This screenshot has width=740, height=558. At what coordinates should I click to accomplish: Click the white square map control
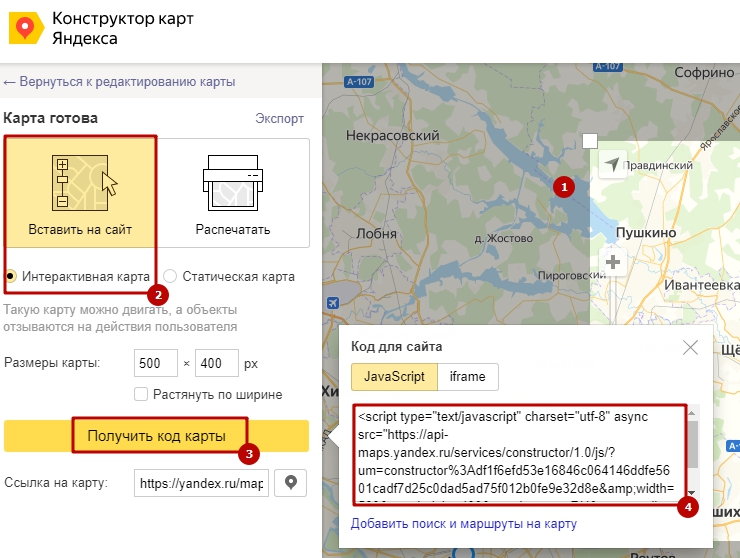point(590,141)
